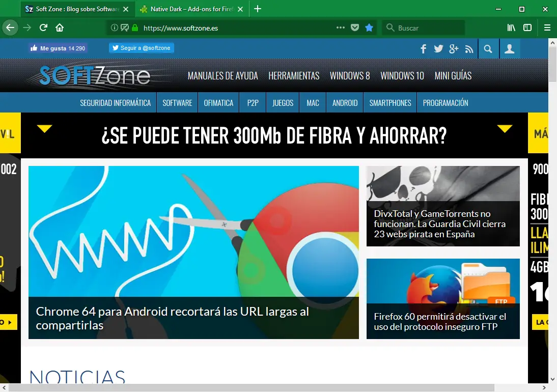Click the horizontal scrollbar thumb

[x=251, y=388]
